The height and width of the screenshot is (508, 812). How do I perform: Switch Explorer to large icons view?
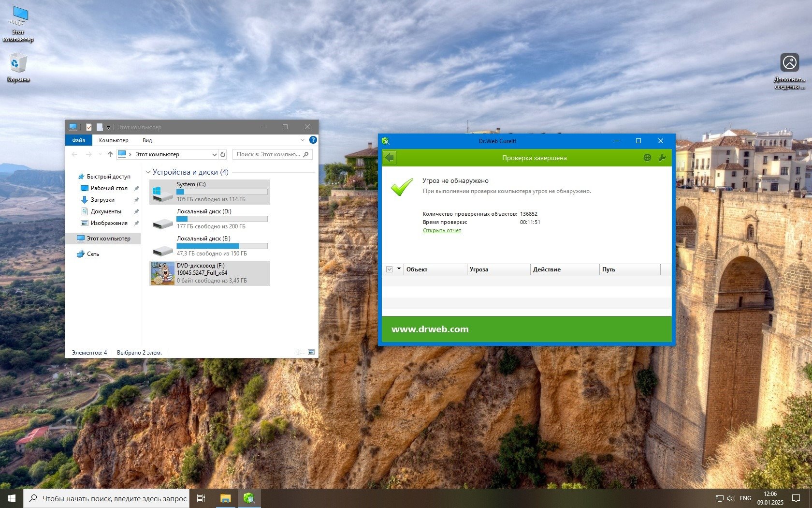coord(311,352)
